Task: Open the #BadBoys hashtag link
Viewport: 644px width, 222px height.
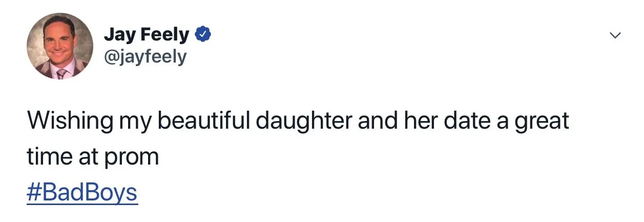Action: click(x=82, y=193)
